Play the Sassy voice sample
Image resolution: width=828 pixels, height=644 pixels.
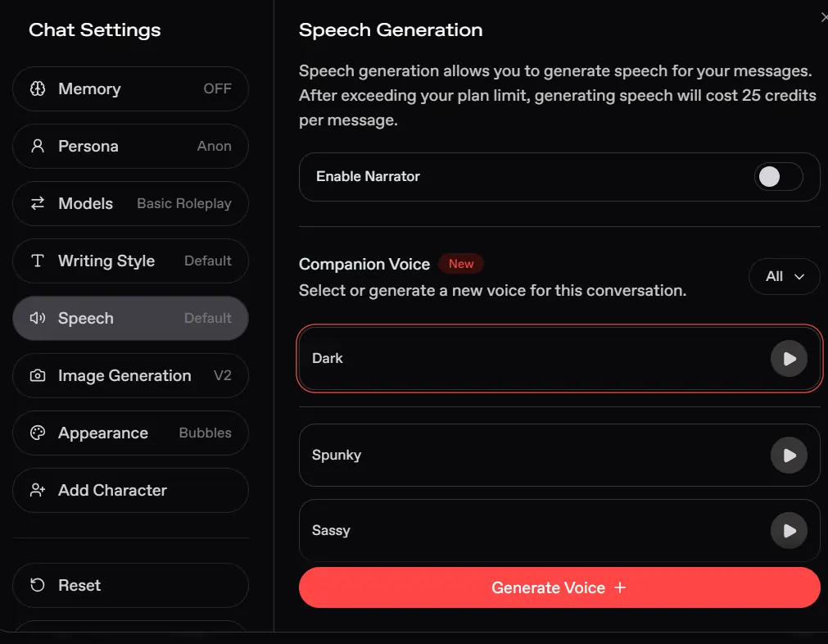(x=789, y=530)
